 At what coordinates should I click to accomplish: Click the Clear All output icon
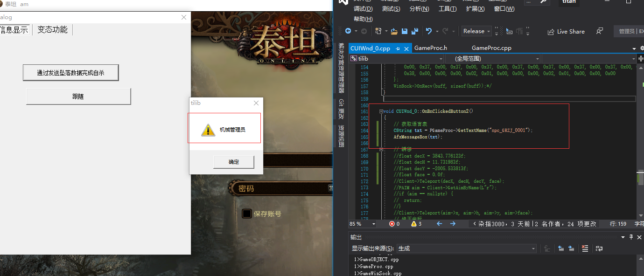click(x=585, y=248)
